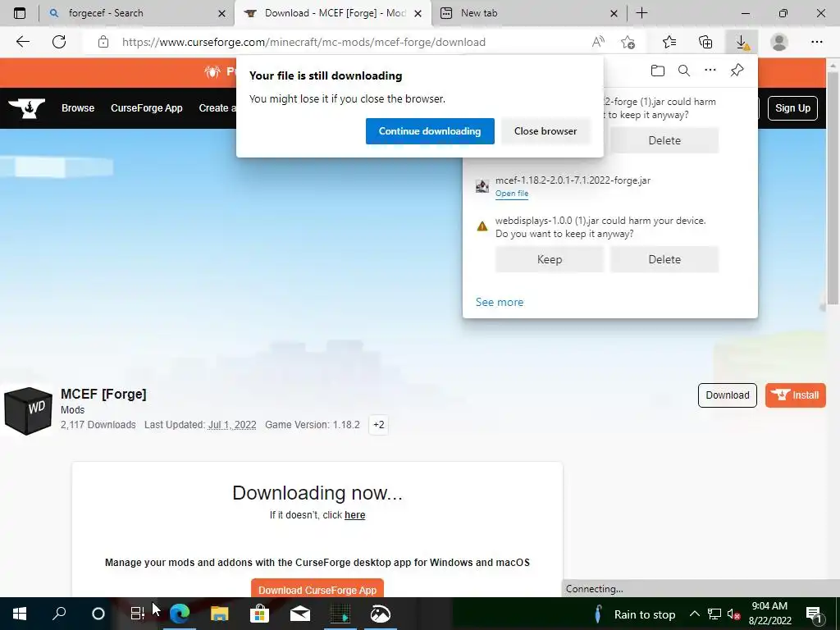This screenshot has height=630, width=840.
Task: Open File Explorer from the taskbar
Action: click(219, 614)
